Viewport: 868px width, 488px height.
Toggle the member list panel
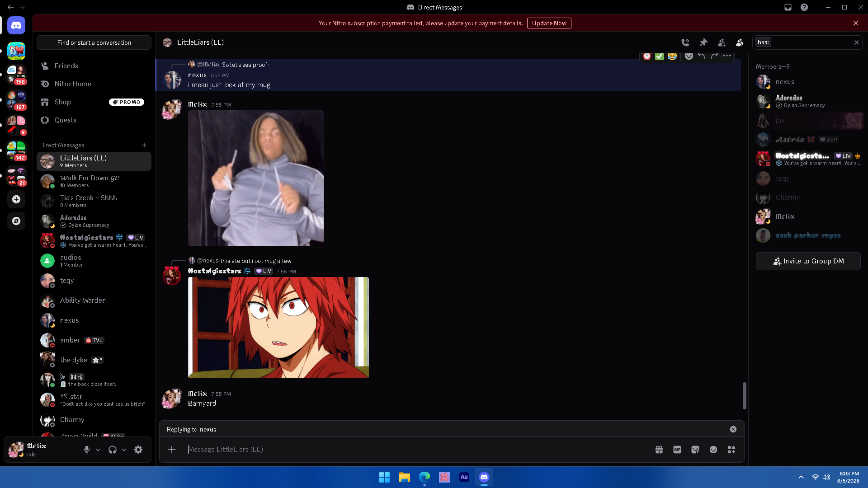[740, 42]
